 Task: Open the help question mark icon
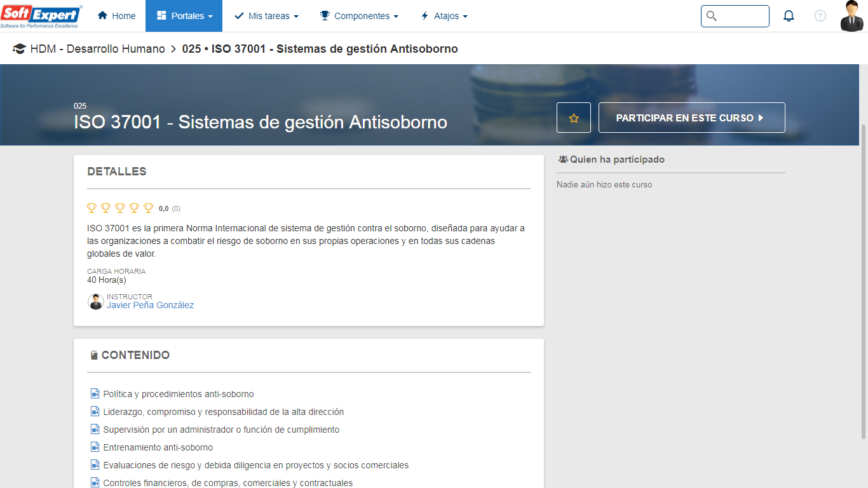[x=820, y=16]
